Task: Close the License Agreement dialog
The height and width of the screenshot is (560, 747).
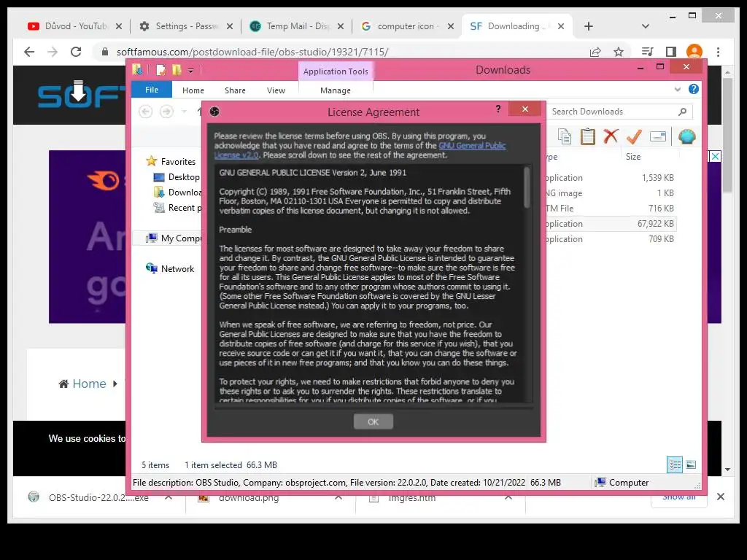Action: [x=525, y=109]
